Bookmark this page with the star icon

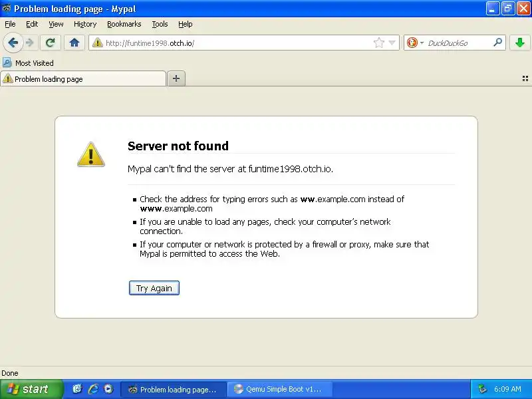378,43
